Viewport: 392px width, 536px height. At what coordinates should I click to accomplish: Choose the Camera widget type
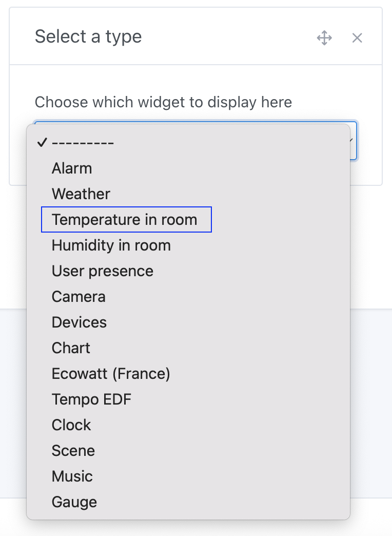click(79, 296)
